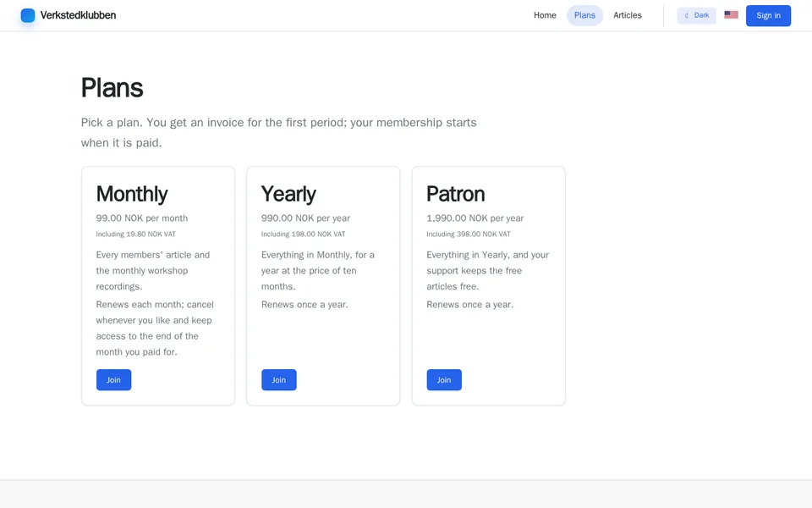Go to the Home nav item
Viewport: 812px width, 508px height.
(545, 15)
